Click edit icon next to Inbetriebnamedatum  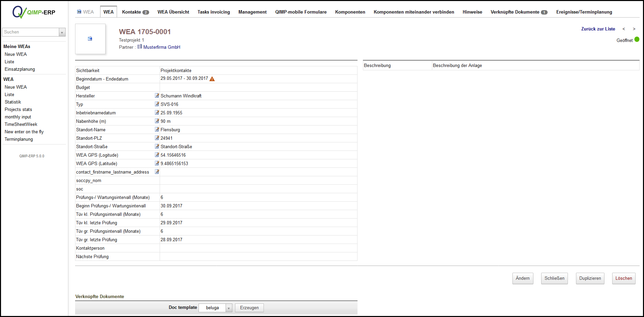(x=157, y=113)
